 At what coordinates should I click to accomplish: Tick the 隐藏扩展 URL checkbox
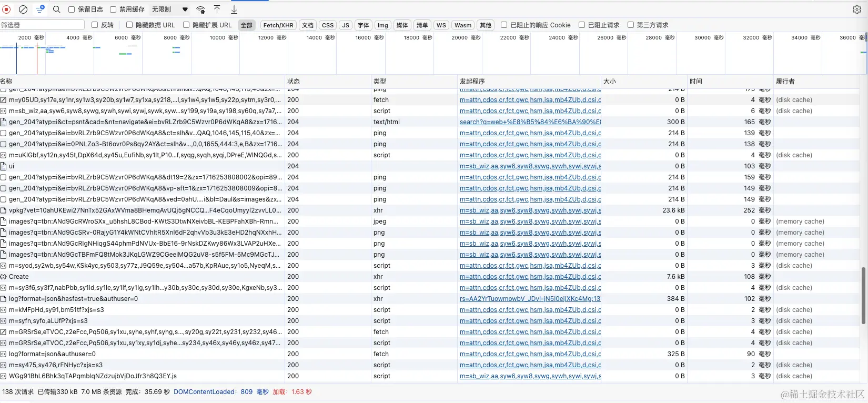(x=186, y=25)
